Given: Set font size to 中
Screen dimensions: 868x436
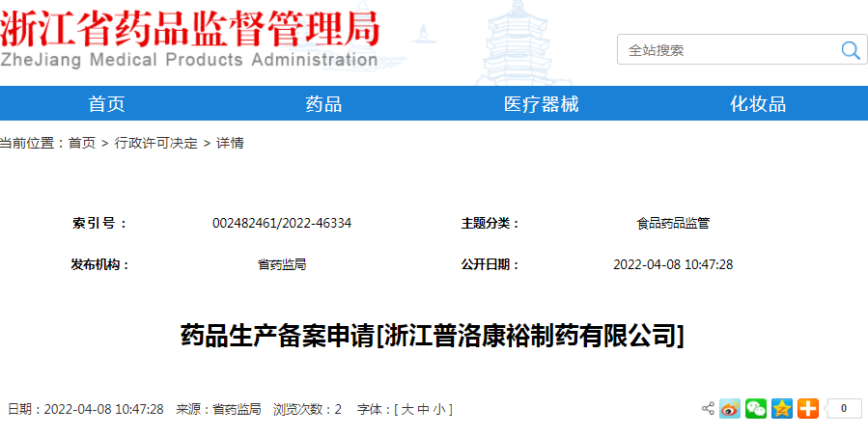Looking at the screenshot, I should (x=424, y=409).
